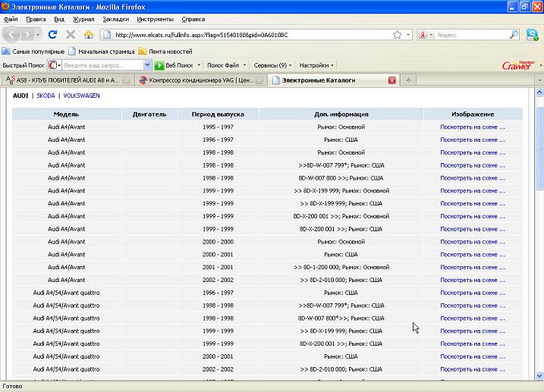Open a new tab with plus button
The height and width of the screenshot is (392, 544).
409,80
